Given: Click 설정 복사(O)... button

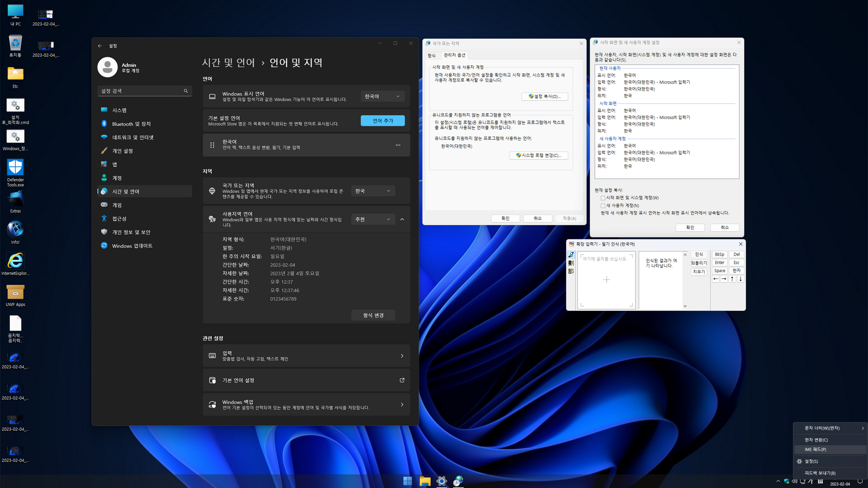Looking at the screenshot, I should coord(545,96).
